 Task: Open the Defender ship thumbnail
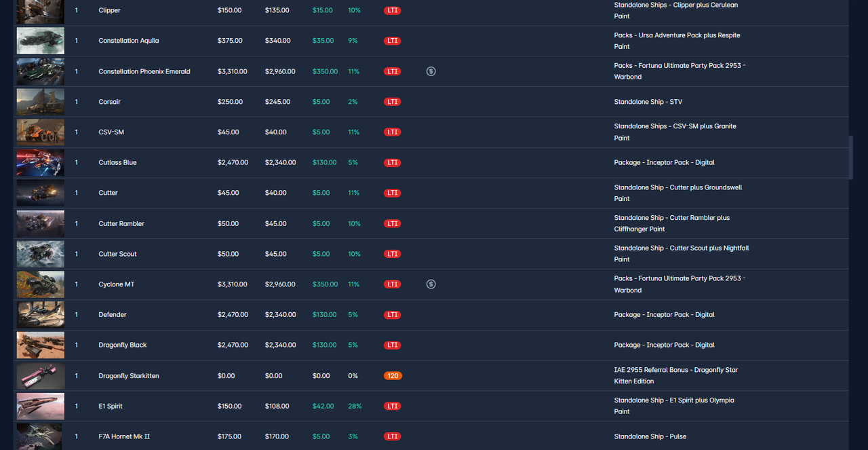[41, 315]
